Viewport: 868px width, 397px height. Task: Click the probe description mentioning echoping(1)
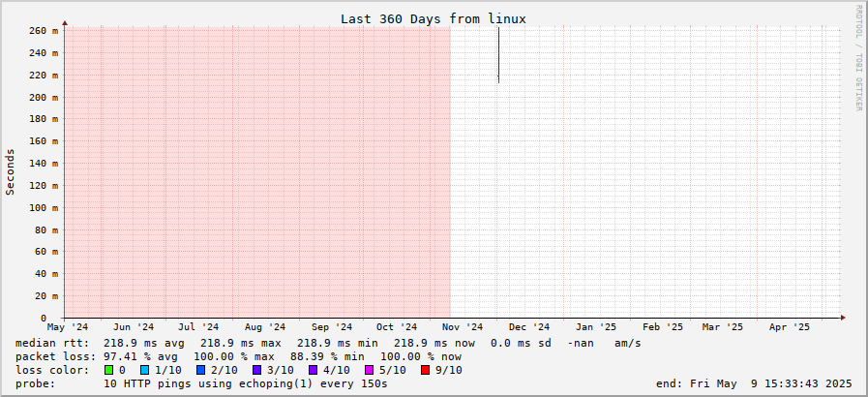245,383
